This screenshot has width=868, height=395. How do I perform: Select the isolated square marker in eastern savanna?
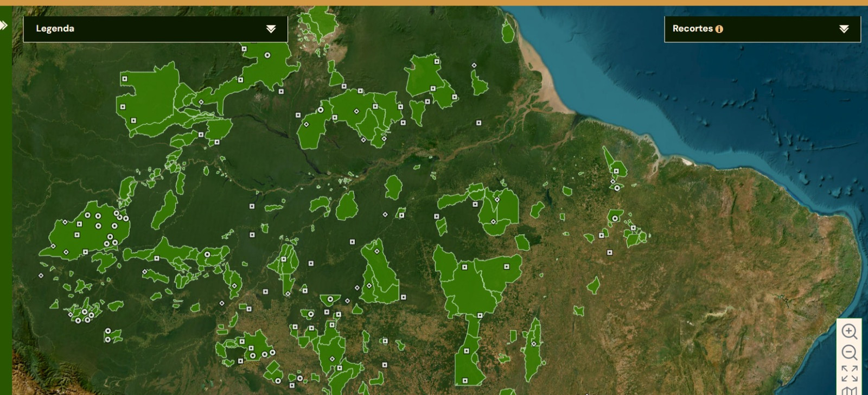[609, 252]
